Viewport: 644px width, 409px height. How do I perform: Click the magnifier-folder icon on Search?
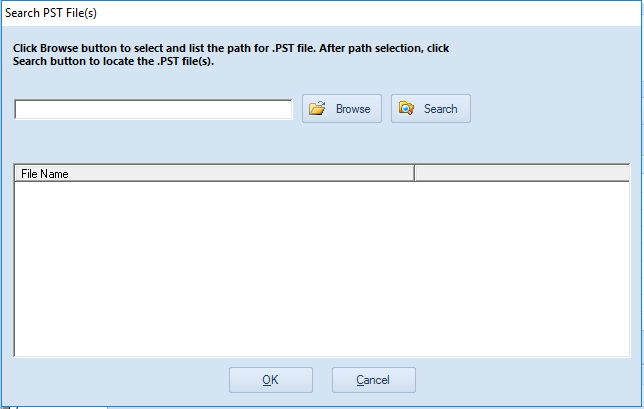406,108
